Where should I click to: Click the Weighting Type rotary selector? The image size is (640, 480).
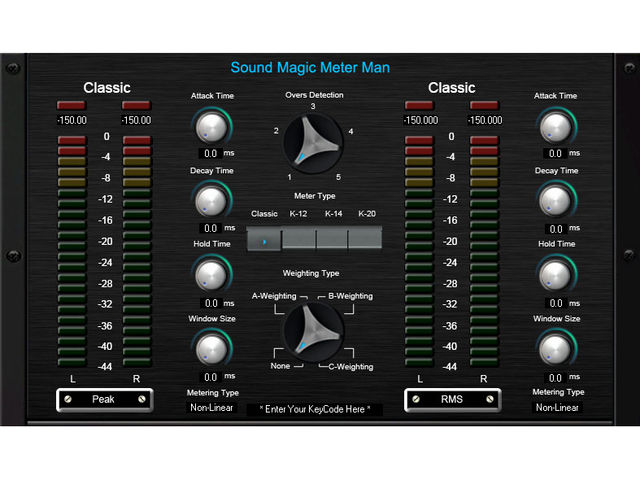313,332
